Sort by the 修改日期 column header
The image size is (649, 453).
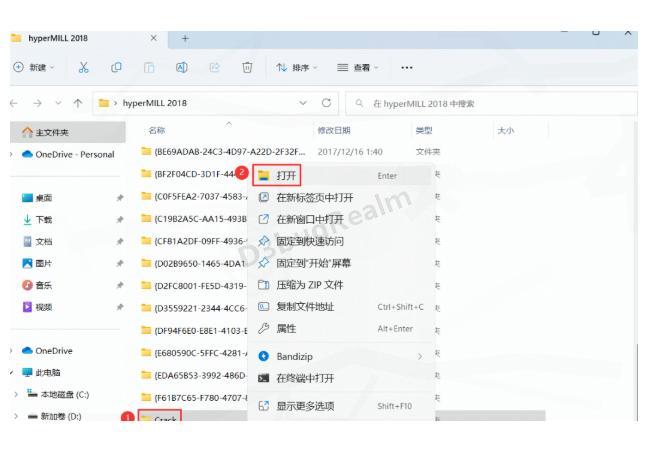tap(334, 130)
